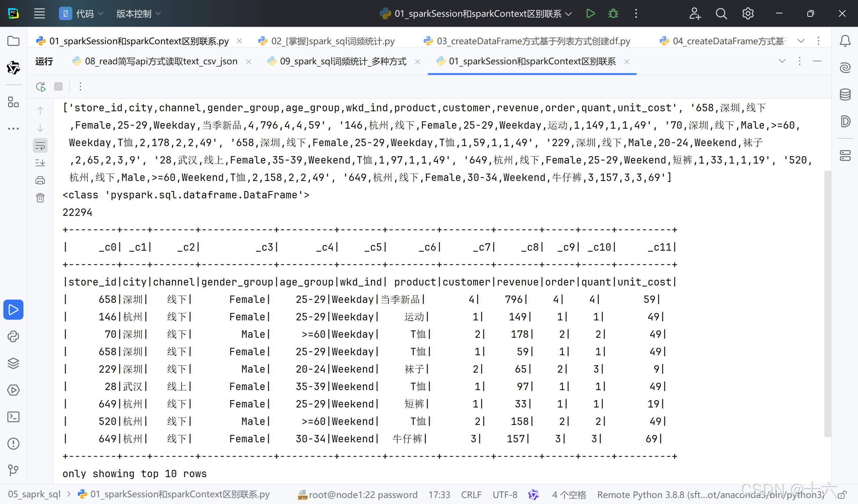
Task: Close the 09_spark_sql Run tab
Action: point(417,62)
